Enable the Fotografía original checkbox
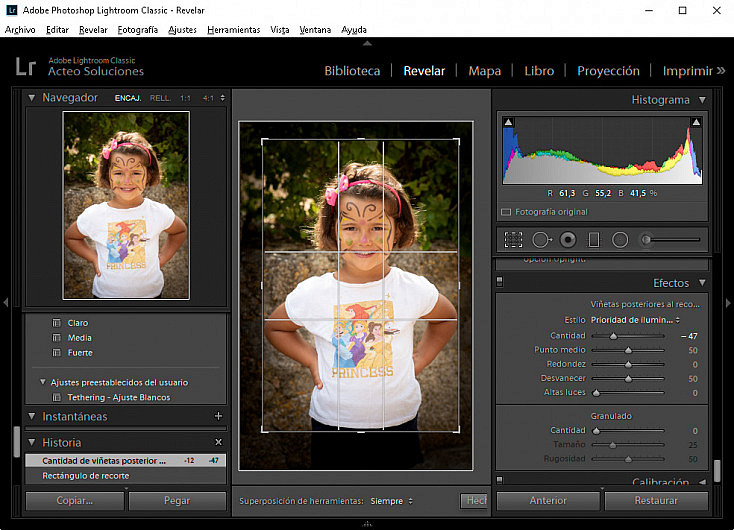Screen dimensions: 734x530 [x=506, y=212]
